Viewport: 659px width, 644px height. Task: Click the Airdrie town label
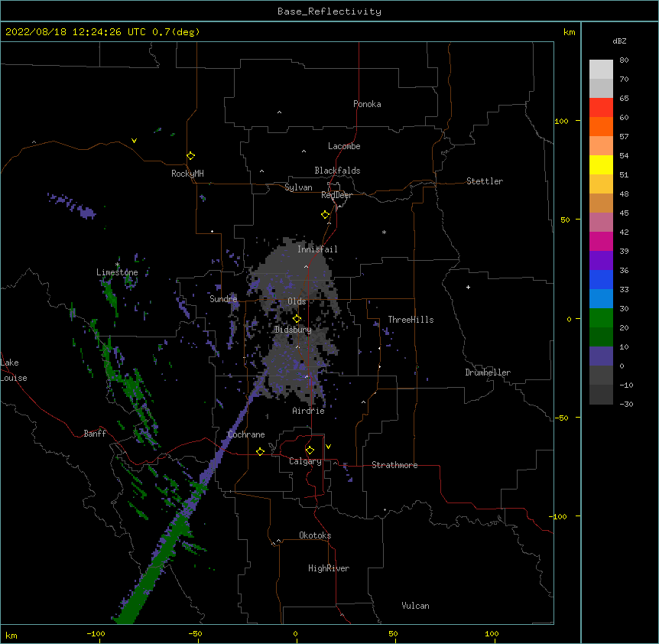click(x=309, y=411)
